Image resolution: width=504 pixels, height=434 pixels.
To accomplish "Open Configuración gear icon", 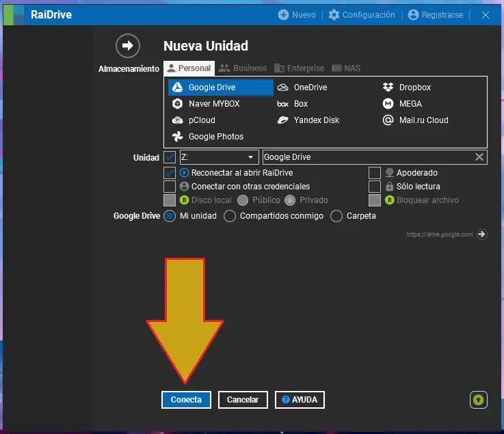I will tap(334, 15).
